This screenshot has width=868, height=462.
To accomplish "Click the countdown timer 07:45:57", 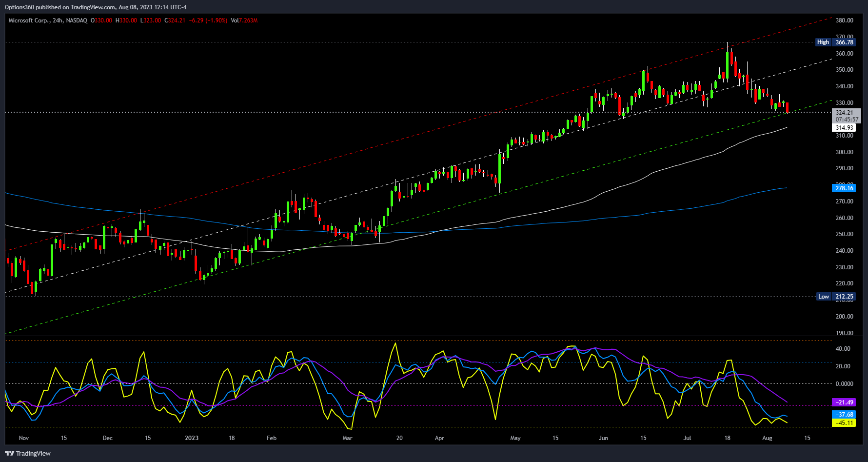I will [x=847, y=120].
